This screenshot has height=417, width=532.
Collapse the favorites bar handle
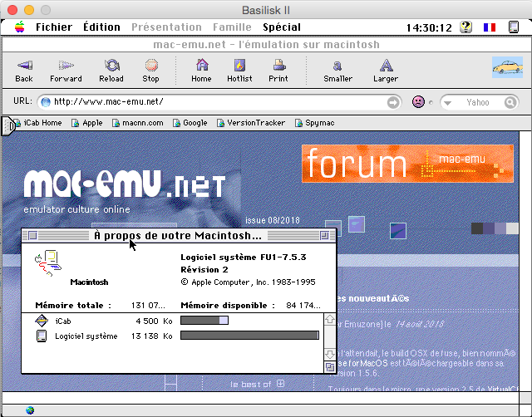(x=8, y=125)
